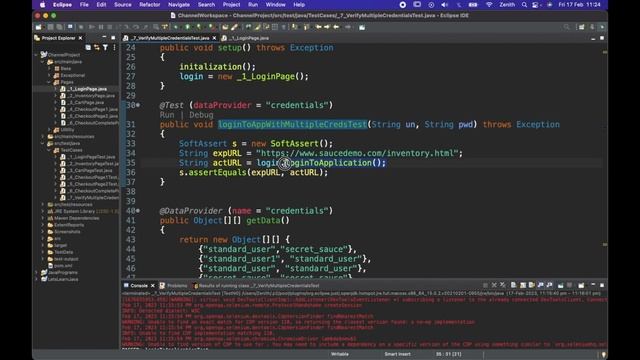Expand the Utility package
Screen dimensions: 640x360
tap(49, 130)
